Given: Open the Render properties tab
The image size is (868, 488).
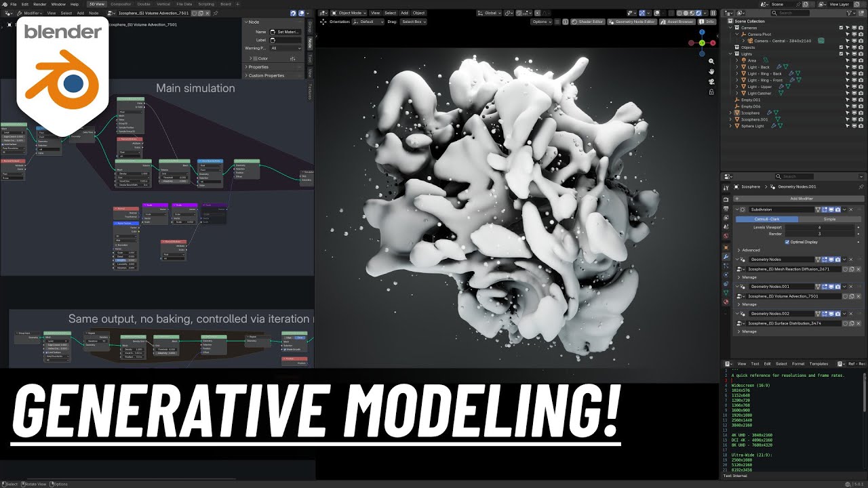Looking at the screenshot, I should (x=726, y=199).
